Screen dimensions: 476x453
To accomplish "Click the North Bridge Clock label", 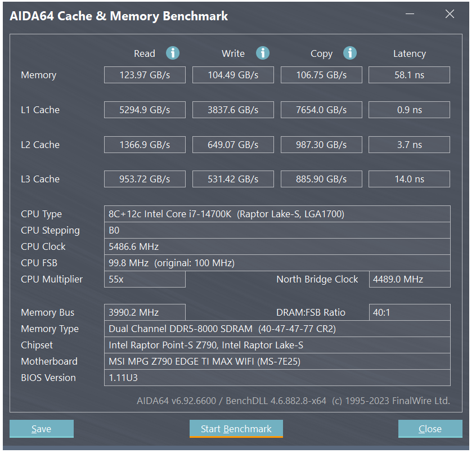I will tap(317, 280).
